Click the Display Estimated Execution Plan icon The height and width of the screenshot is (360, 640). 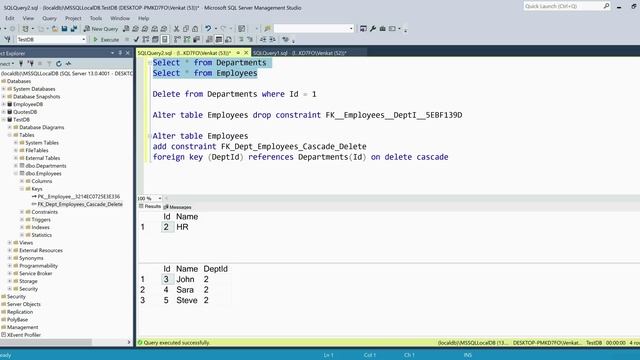click(x=146, y=40)
